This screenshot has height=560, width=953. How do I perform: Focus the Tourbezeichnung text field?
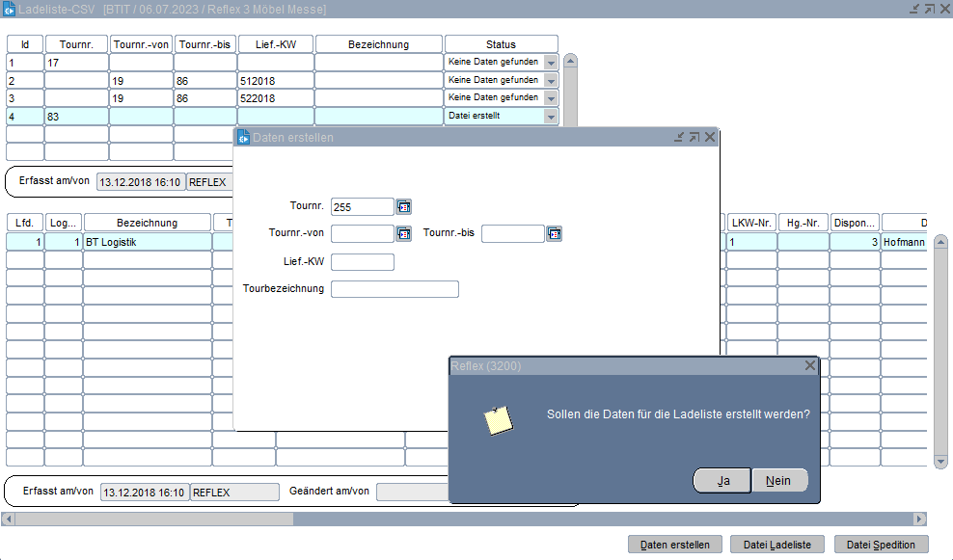point(395,289)
